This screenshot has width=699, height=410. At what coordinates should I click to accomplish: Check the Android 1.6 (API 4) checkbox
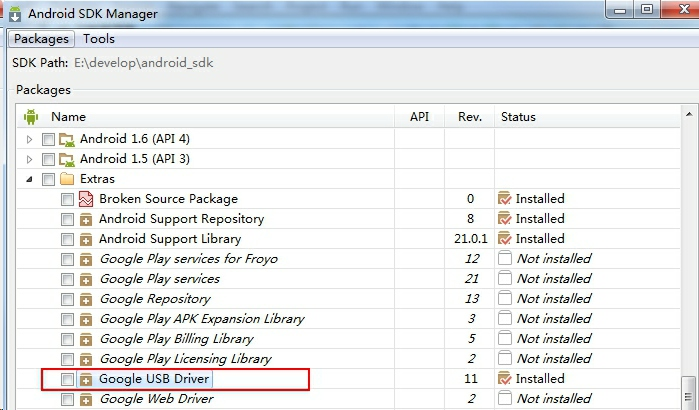[48, 139]
